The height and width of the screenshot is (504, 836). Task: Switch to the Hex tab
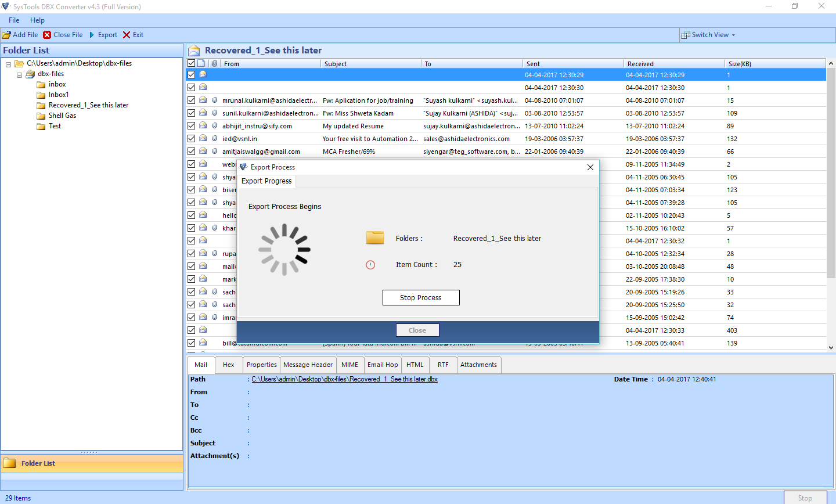[x=229, y=365]
